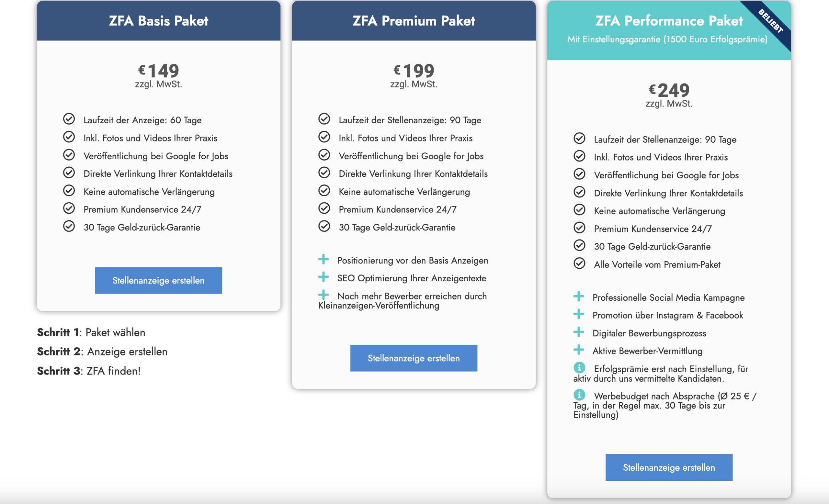Click the BELIEBT corner ribbon
This screenshot has height=504, width=829.
[770, 21]
